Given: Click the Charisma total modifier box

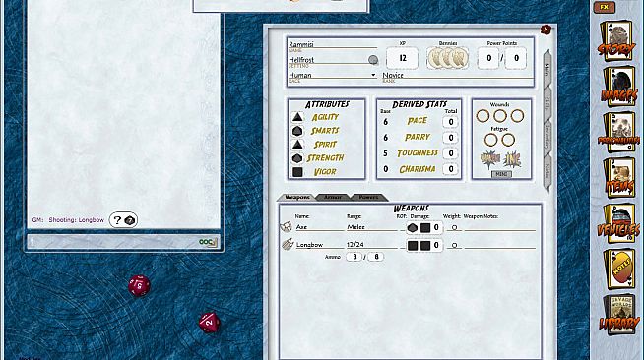Looking at the screenshot, I should pos(451,169).
